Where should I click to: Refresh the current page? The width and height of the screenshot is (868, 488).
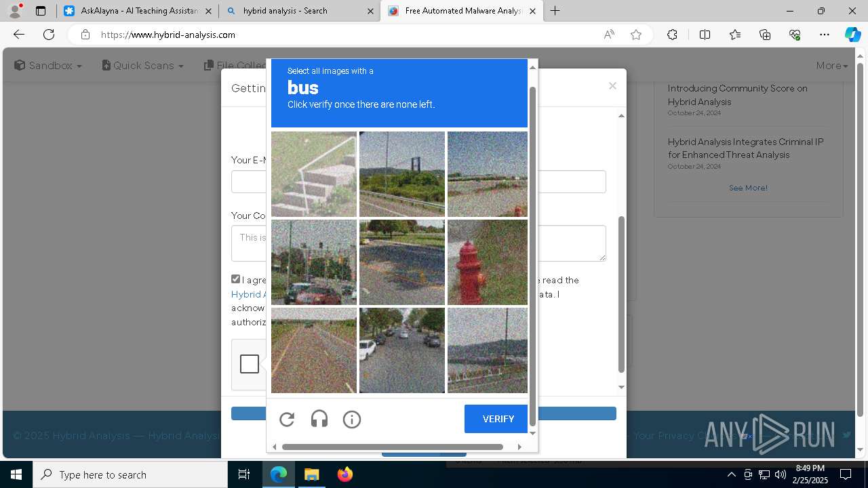[49, 35]
